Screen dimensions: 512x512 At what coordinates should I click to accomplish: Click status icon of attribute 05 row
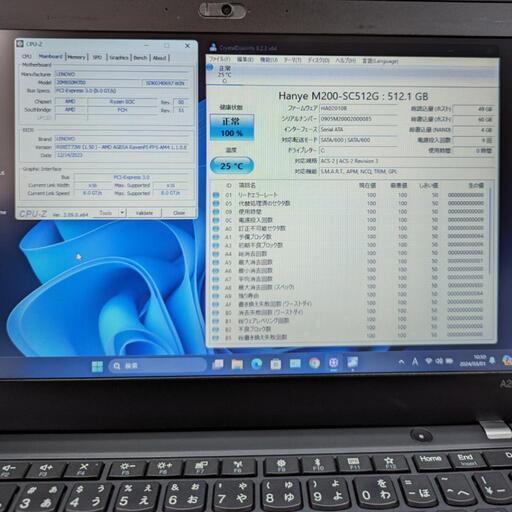click(x=216, y=203)
